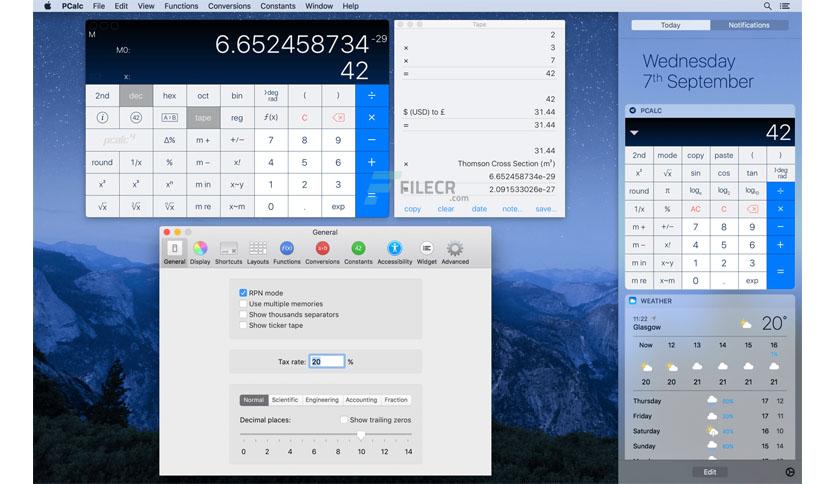The height and width of the screenshot is (484, 836).
Task: Click copy in the Tape window
Action: (x=412, y=209)
